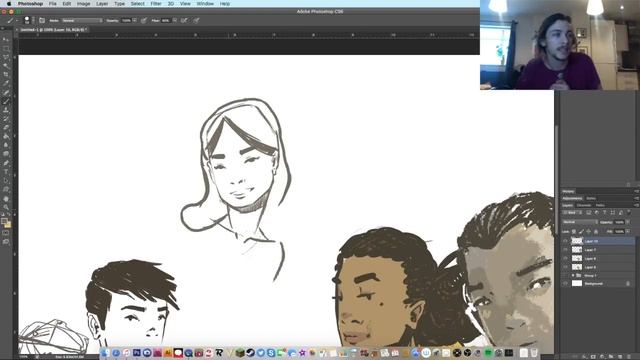Open the Layer menu
Image resolution: width=640 pixels, height=360 pixels.
pyautogui.click(x=102, y=3)
